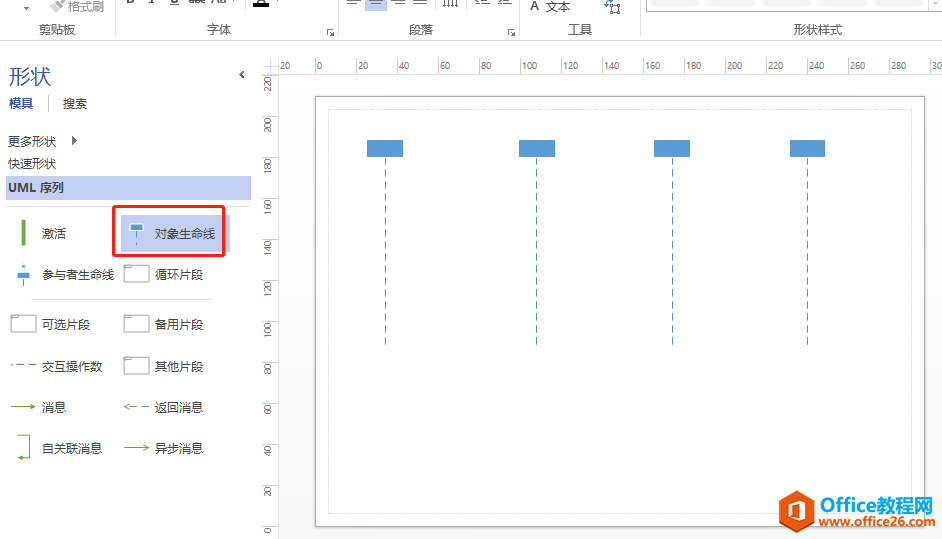Choose the 循环片段 loop fragment shape
The height and width of the screenshot is (539, 942).
(164, 275)
